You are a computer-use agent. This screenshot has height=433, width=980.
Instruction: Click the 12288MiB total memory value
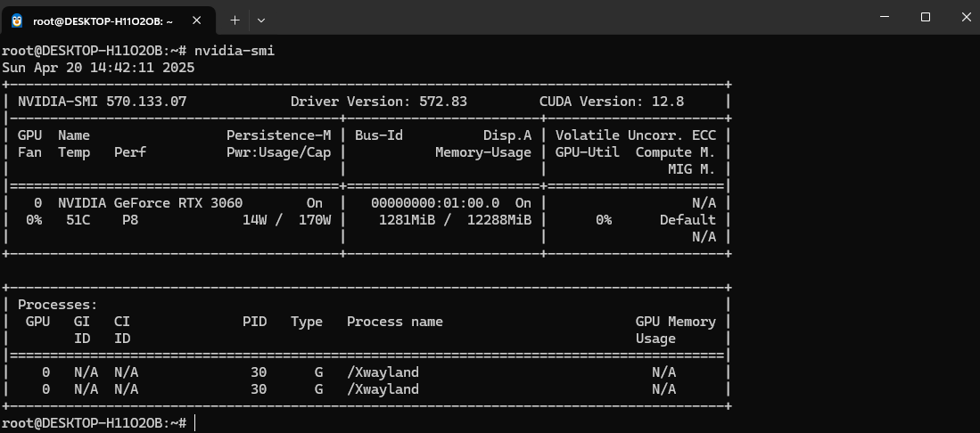(499, 220)
